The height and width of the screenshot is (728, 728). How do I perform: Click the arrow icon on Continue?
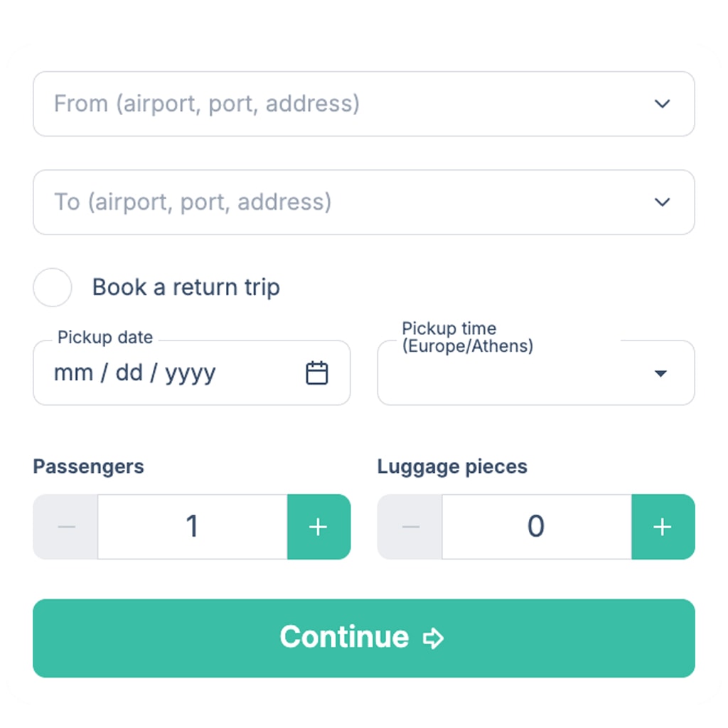click(433, 638)
